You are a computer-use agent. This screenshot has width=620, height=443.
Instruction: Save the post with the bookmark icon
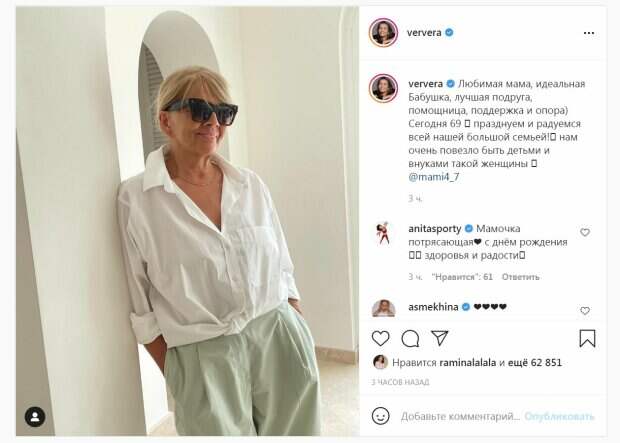coord(587,339)
